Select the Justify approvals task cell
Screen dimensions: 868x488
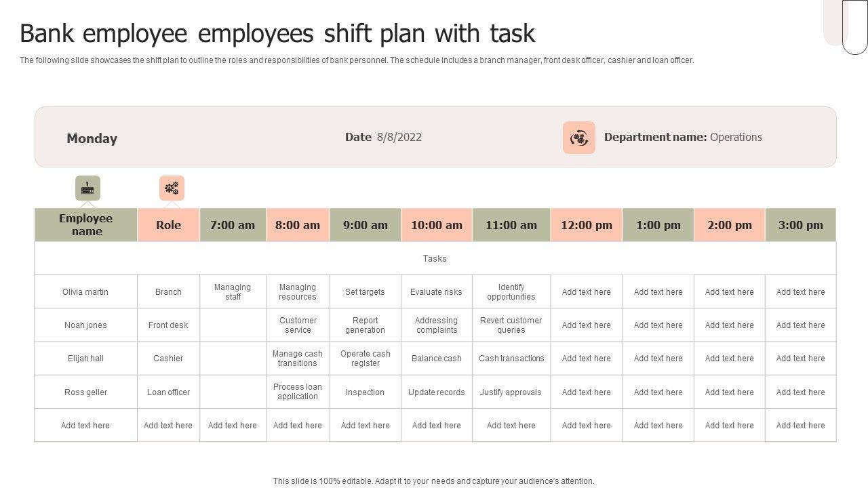tap(511, 392)
